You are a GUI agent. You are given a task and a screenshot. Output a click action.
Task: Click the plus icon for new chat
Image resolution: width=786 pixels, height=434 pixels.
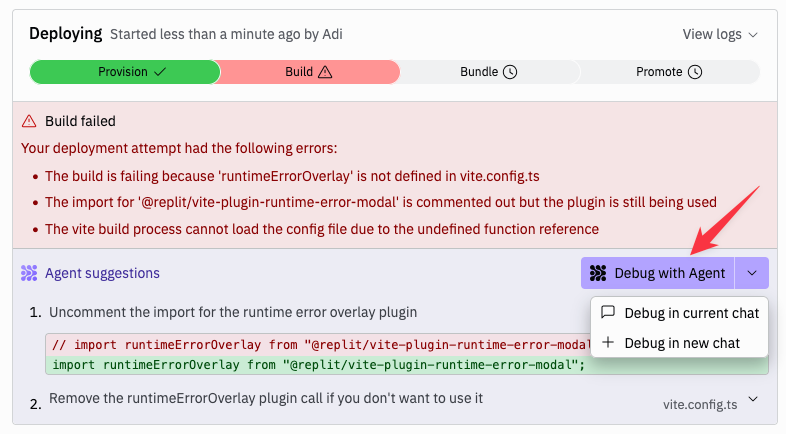click(608, 343)
